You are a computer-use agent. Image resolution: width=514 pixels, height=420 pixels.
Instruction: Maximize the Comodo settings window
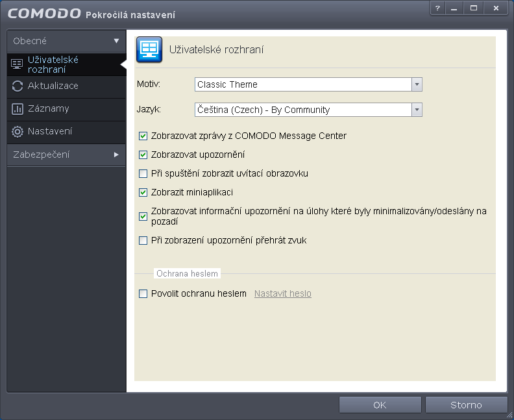click(473, 8)
